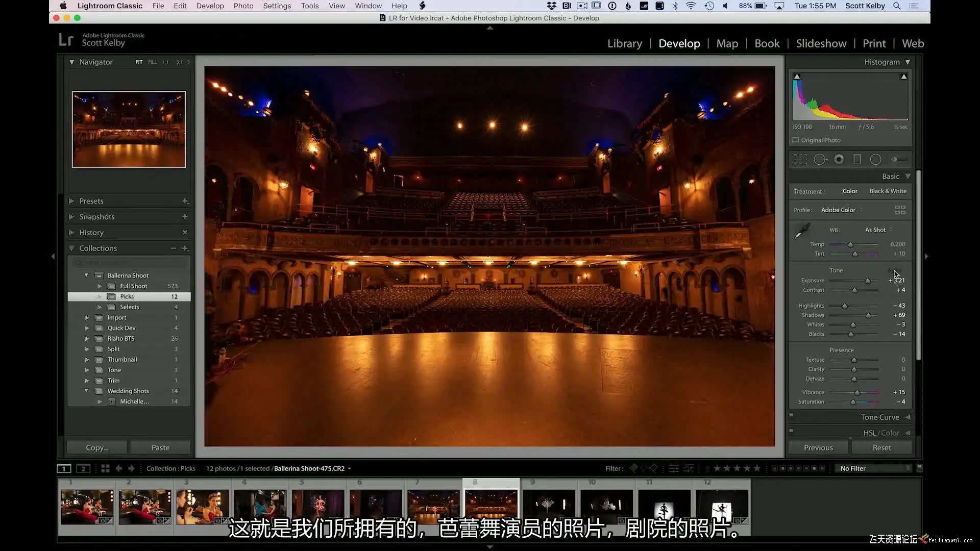This screenshot has height=551, width=980.
Task: Select the Spot Removal tool
Action: pos(820,160)
